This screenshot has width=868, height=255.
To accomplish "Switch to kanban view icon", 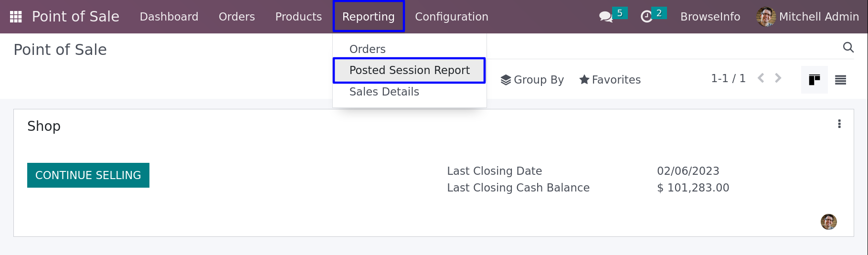I will [x=815, y=80].
